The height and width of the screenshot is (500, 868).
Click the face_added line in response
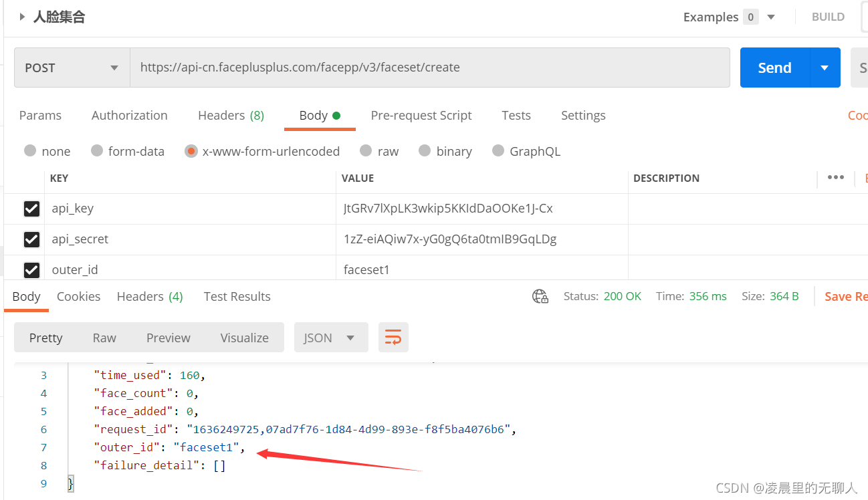pos(146,412)
